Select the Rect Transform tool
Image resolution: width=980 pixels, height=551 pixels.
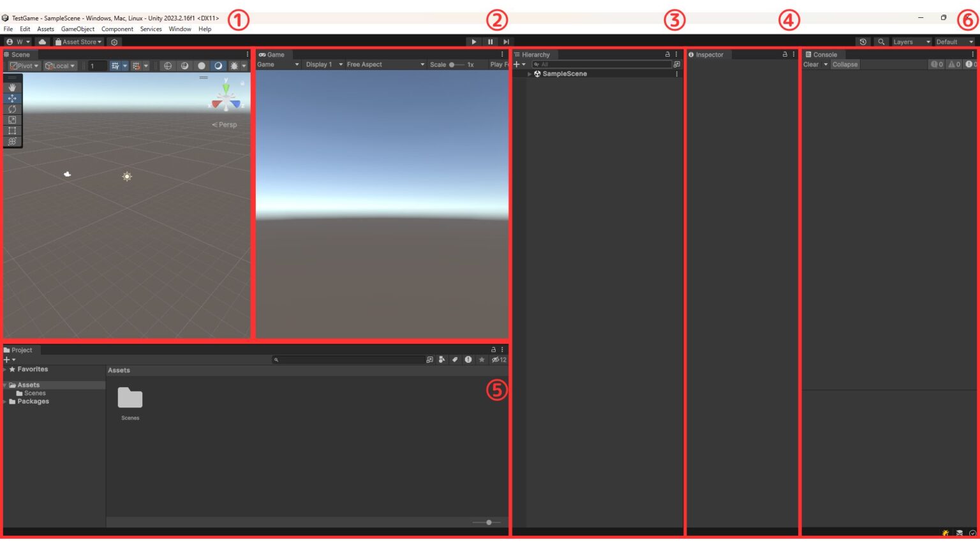click(12, 130)
